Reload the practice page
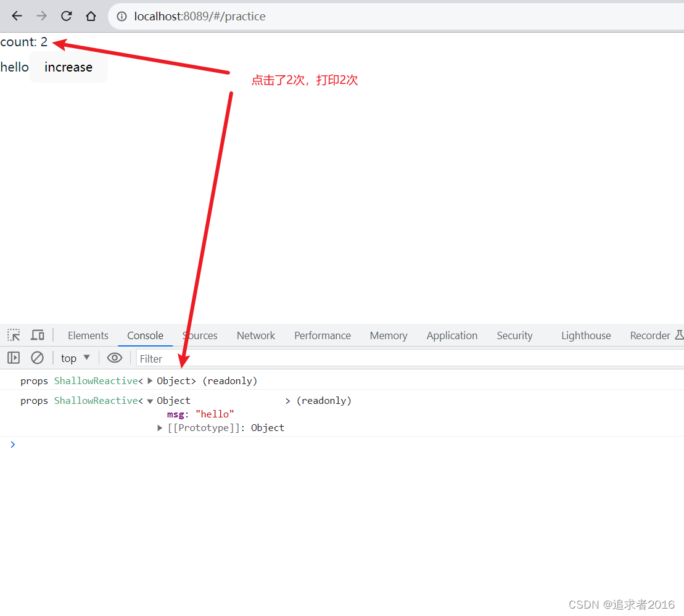This screenshot has width=684, height=616. click(x=67, y=16)
